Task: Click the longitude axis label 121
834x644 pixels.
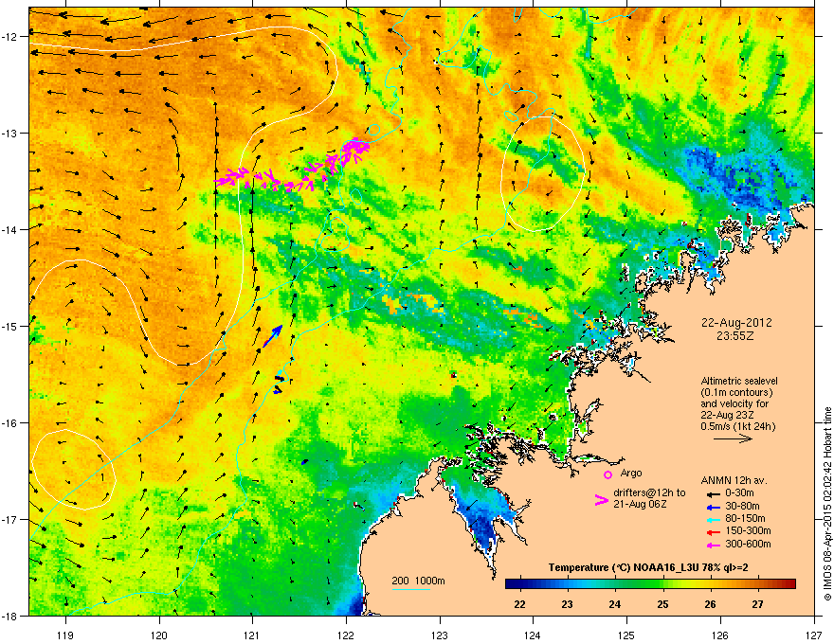Action: pyautogui.click(x=252, y=635)
